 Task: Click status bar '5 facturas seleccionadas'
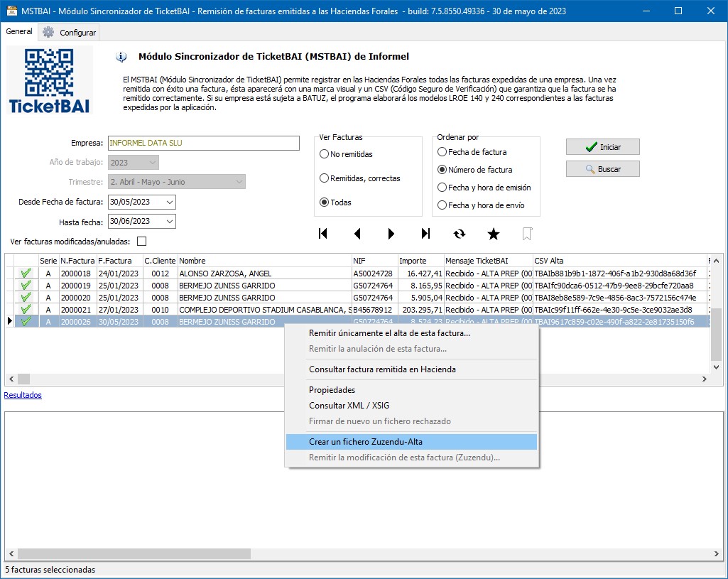coord(50,570)
